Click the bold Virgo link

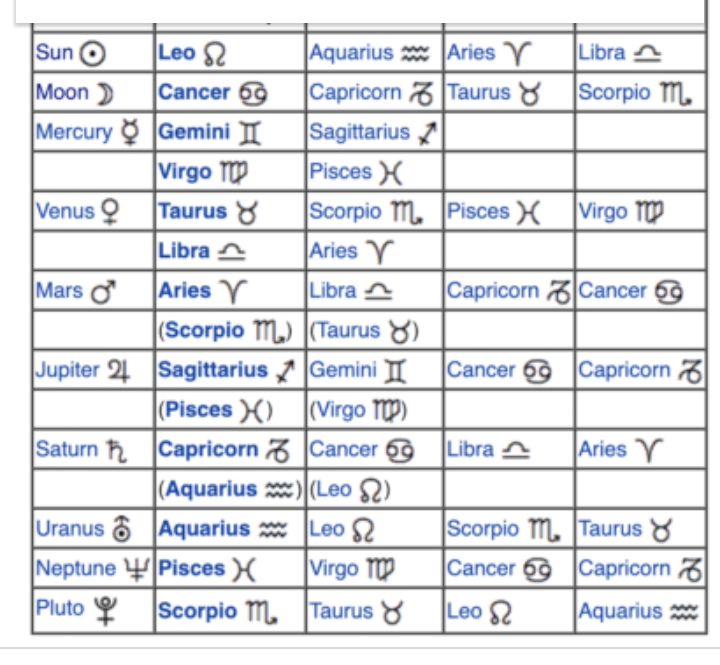tap(185, 172)
